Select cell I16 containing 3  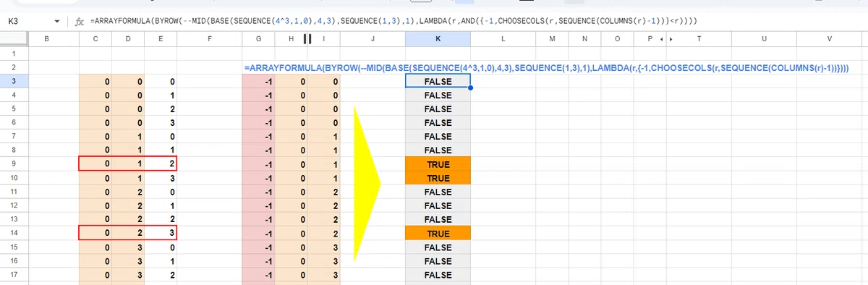coord(323,260)
